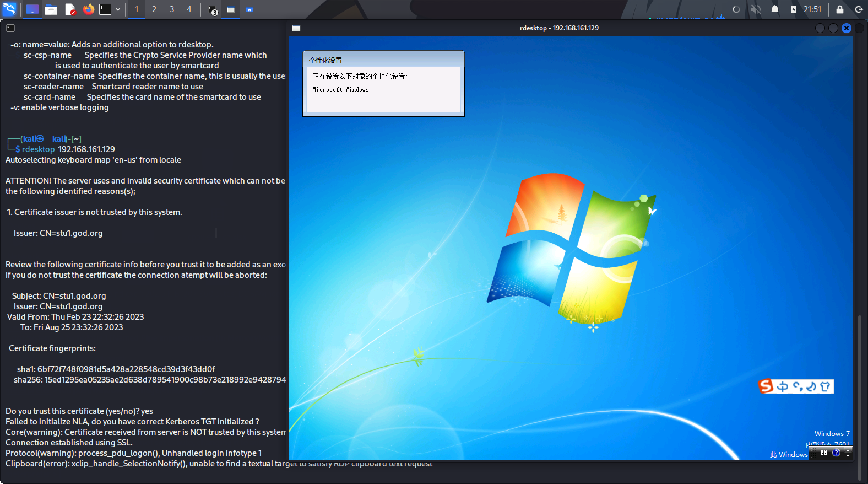Viewport: 868px width, 484px height.
Task: Click the 'Valid From: Thu Feb 23' line
Action: pyautogui.click(x=75, y=317)
